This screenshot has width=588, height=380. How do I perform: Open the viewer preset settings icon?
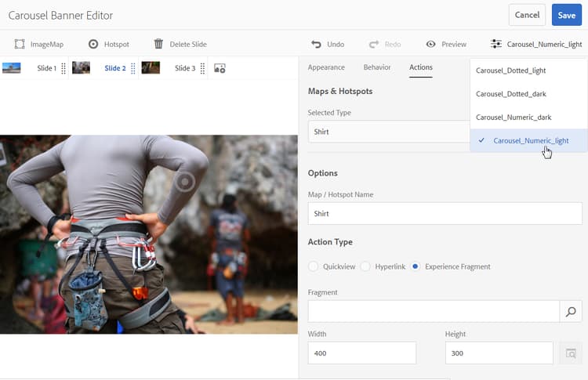(495, 44)
